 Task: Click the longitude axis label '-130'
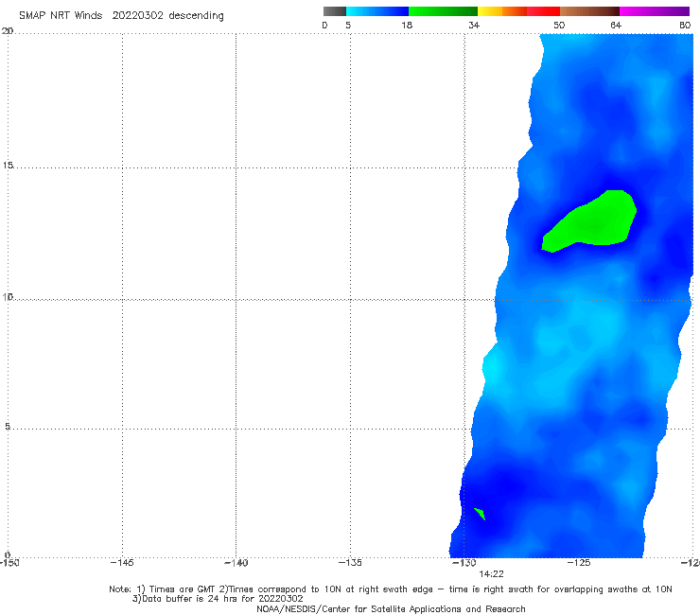point(464,563)
